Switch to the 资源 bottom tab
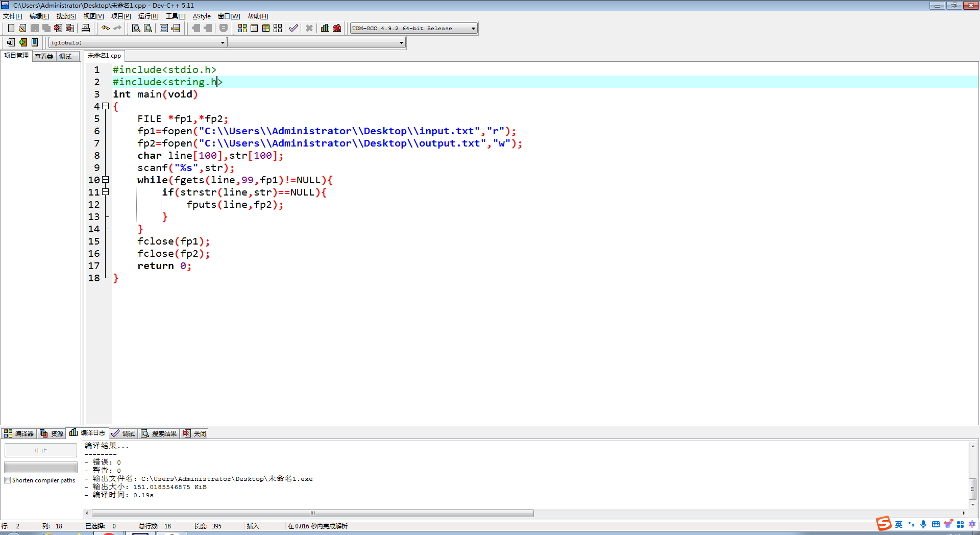This screenshot has height=535, width=980. [x=52, y=433]
